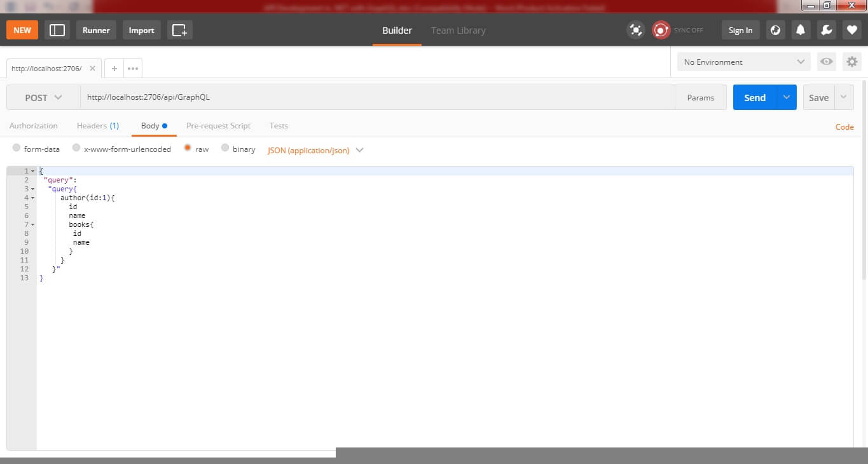Click the blue Send button
The width and height of the screenshot is (868, 464).
click(x=754, y=98)
